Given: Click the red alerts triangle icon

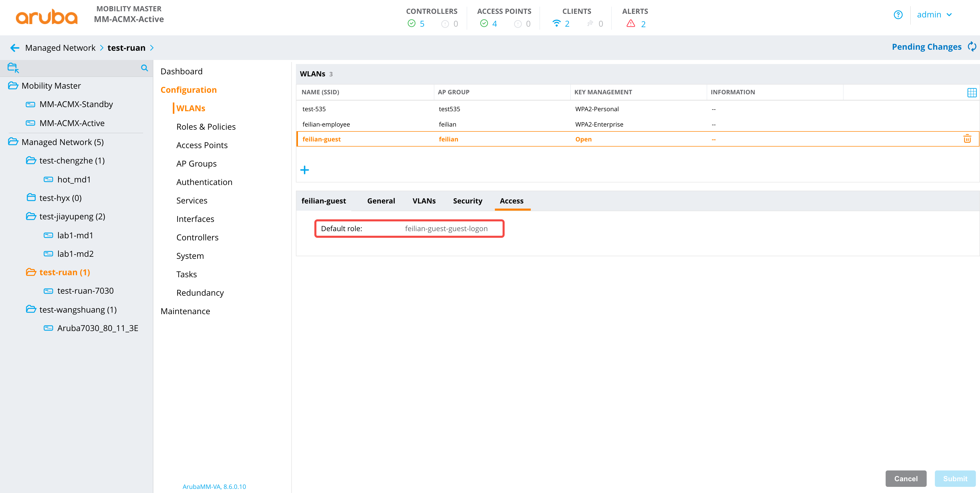Looking at the screenshot, I should coord(631,24).
